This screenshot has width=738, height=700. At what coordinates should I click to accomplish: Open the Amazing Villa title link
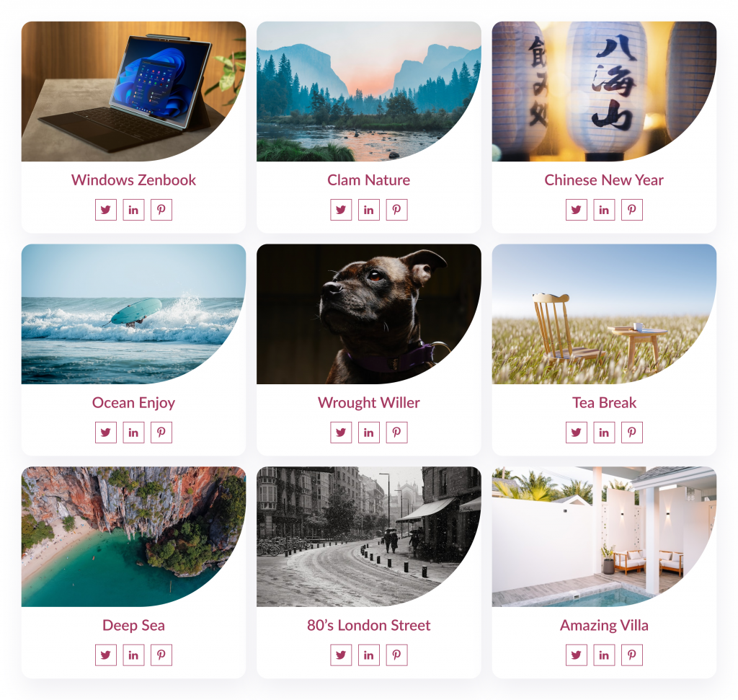point(604,625)
